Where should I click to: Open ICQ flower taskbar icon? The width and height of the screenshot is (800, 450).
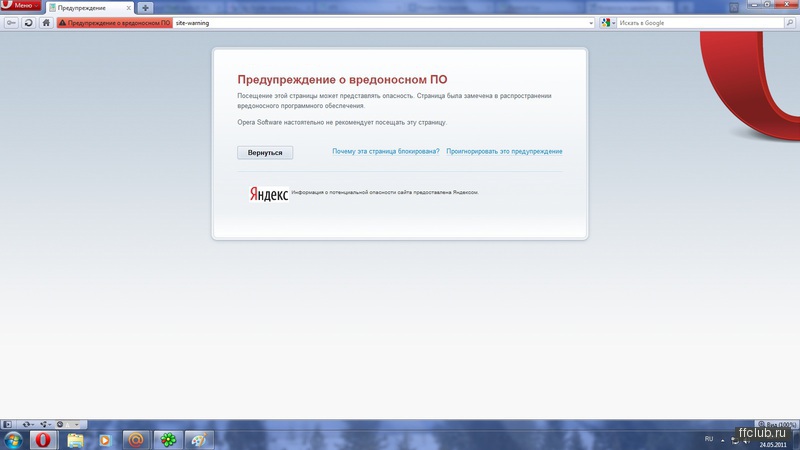point(168,440)
